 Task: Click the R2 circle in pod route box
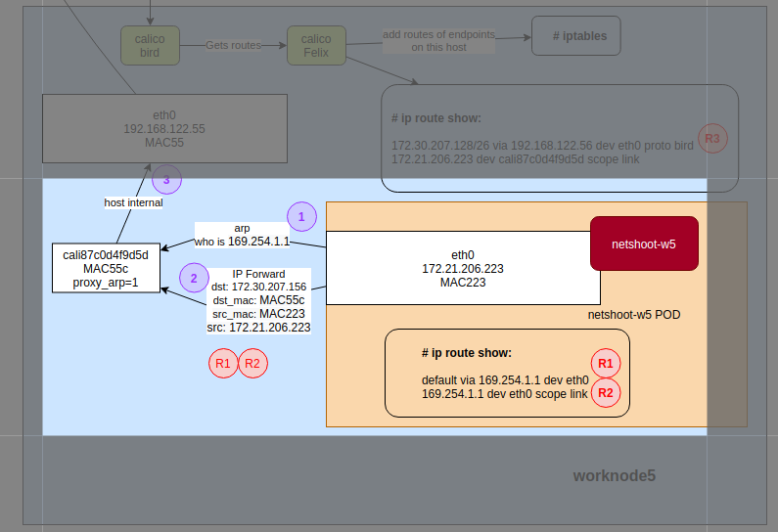605,393
